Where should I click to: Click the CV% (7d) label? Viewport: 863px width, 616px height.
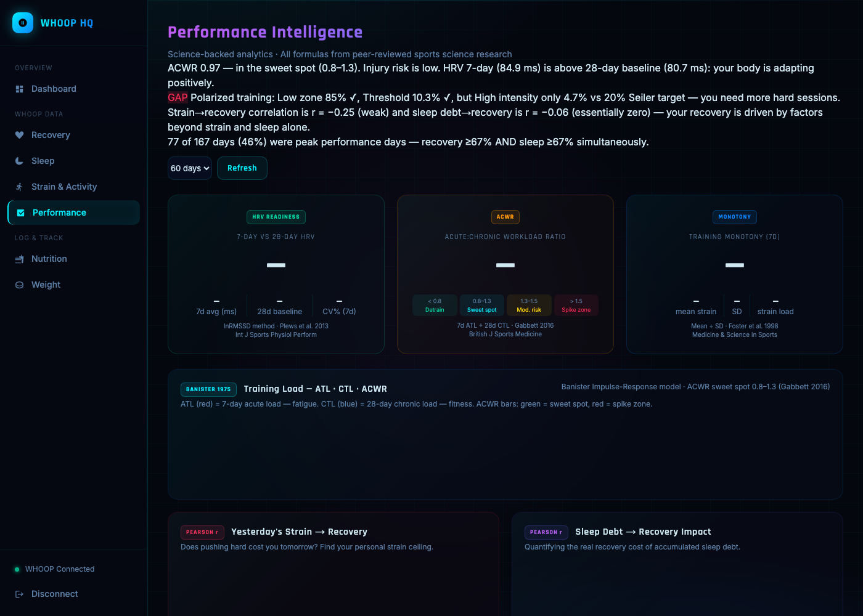[340, 312]
